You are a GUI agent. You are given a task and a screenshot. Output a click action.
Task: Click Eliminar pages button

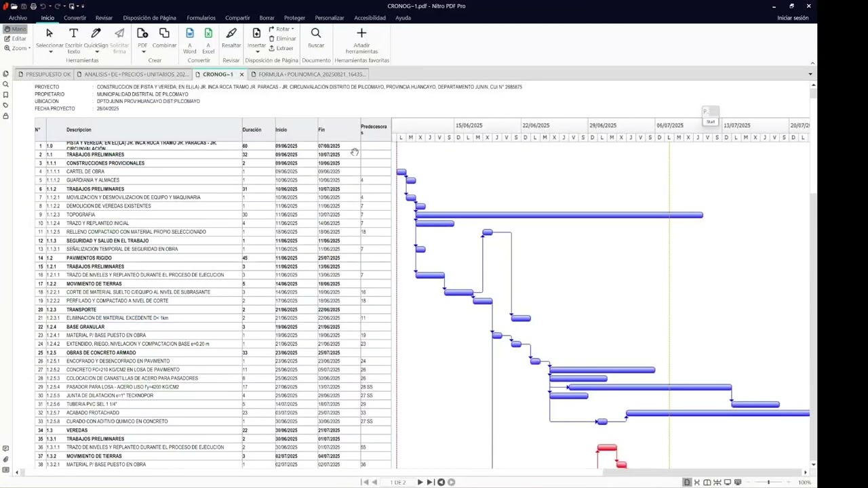coord(282,39)
